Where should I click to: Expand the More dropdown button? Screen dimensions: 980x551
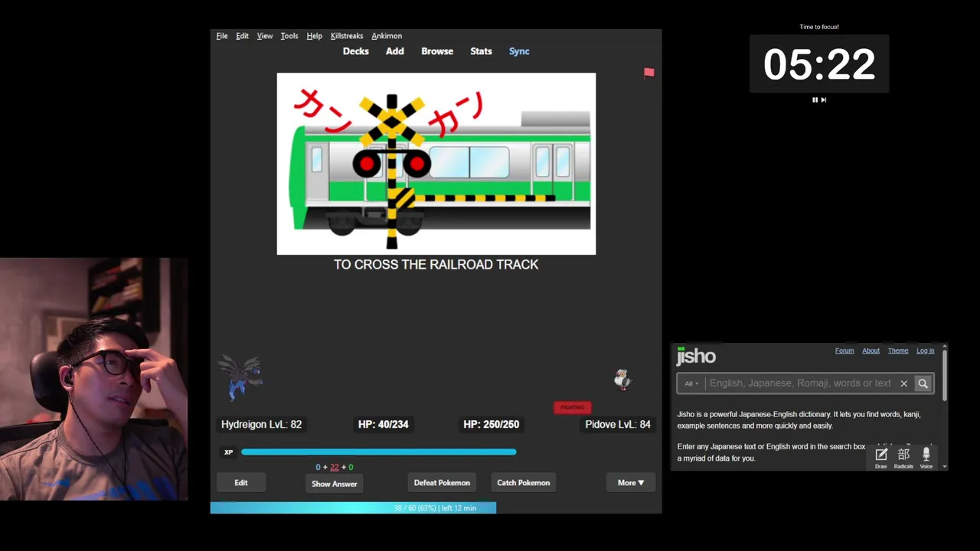click(631, 483)
